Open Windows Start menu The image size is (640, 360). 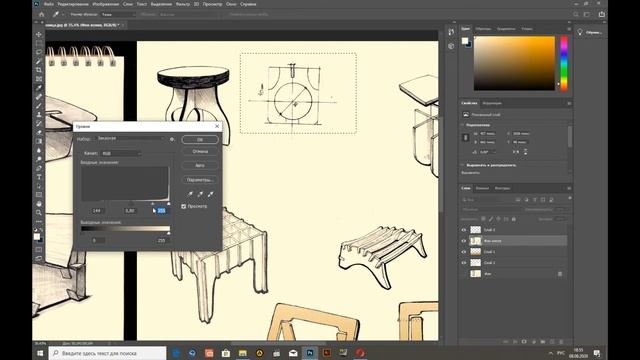point(40,353)
